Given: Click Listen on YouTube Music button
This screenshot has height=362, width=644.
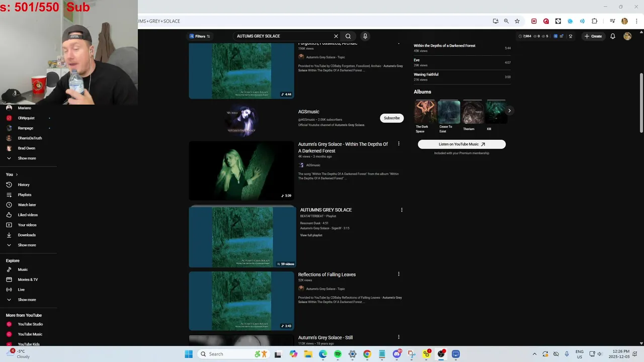Looking at the screenshot, I should coord(461,144).
